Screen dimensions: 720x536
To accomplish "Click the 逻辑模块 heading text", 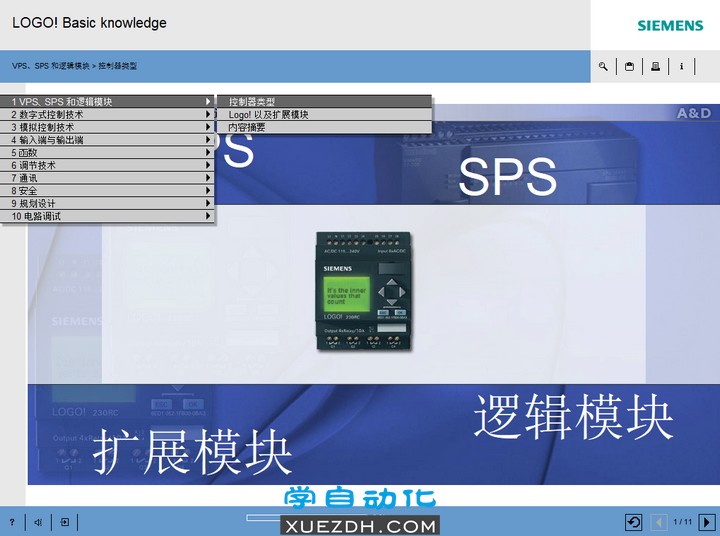I will pyautogui.click(x=573, y=417).
